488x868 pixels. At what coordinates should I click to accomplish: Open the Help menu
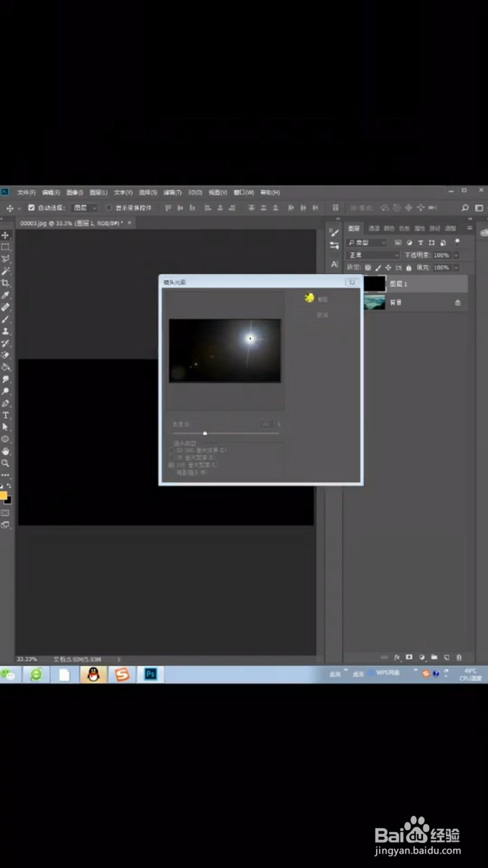click(270, 193)
